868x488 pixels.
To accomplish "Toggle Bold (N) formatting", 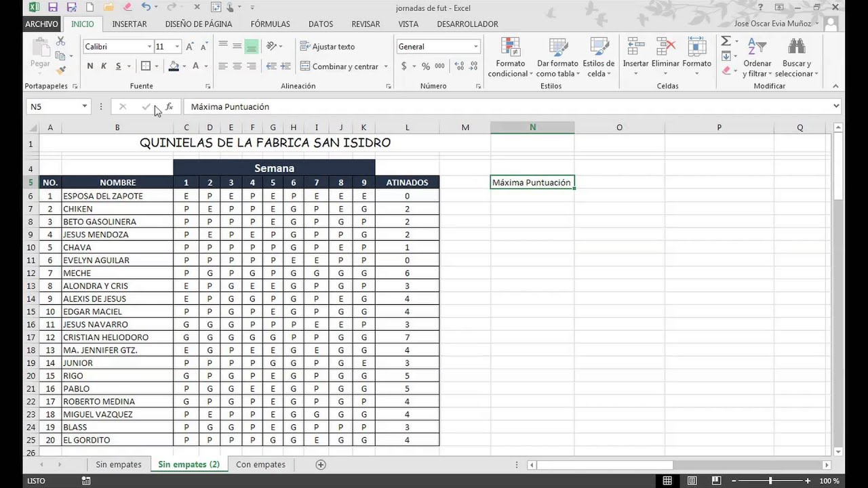I will click(90, 66).
